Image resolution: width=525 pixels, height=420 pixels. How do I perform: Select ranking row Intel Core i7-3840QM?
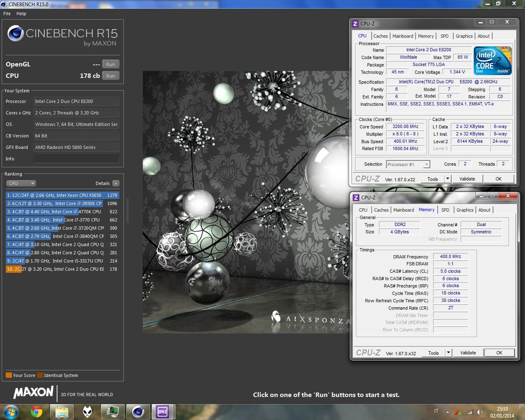(x=62, y=236)
